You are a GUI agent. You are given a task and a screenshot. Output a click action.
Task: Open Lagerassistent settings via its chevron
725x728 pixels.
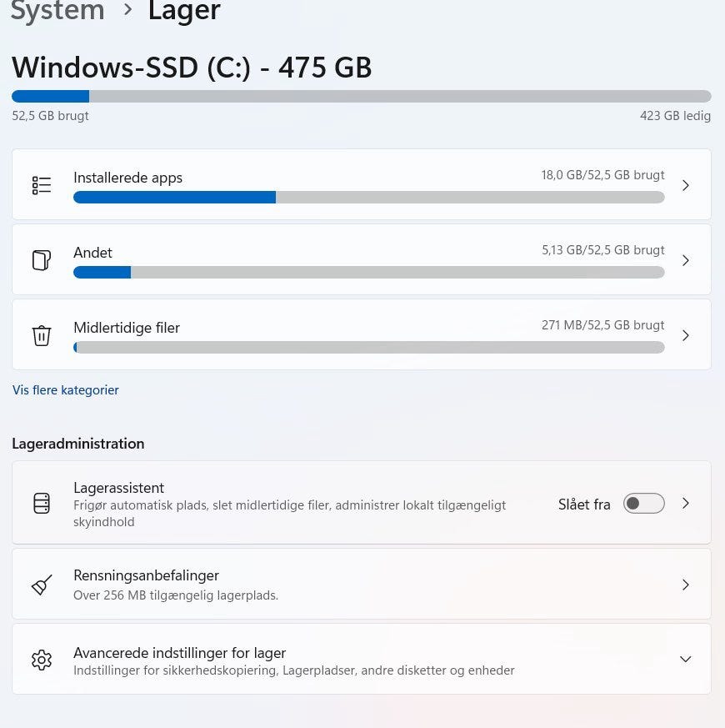click(686, 504)
